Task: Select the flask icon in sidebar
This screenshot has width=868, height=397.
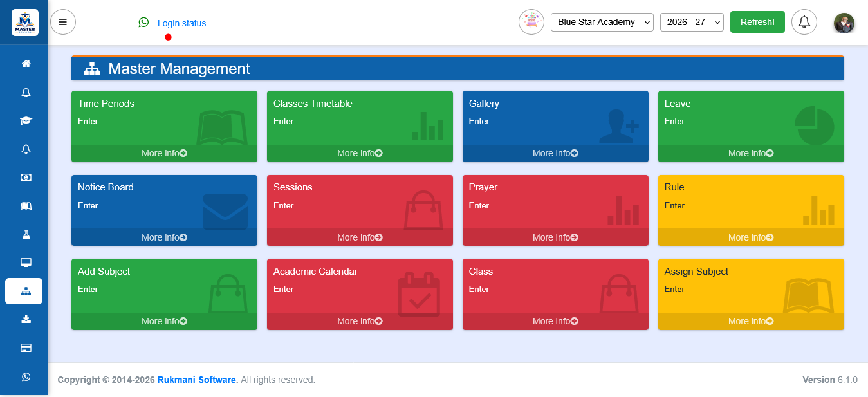Action: (26, 234)
